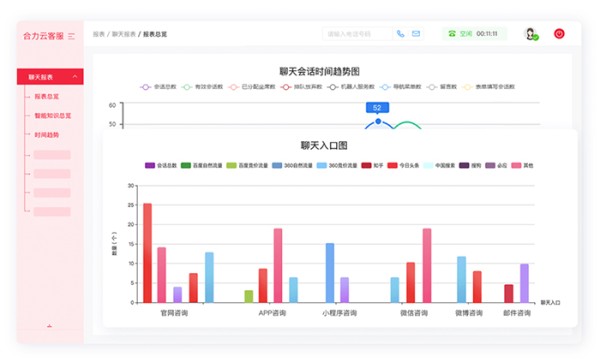Click purple bar in 邮件咨询 group
Image resolution: width=600 pixels, height=362 pixels.
(524, 283)
